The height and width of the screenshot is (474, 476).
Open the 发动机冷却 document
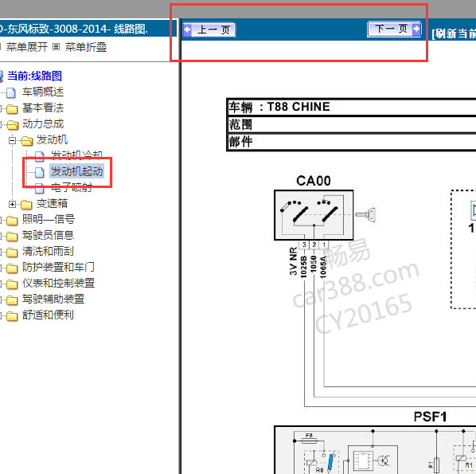tap(76, 155)
